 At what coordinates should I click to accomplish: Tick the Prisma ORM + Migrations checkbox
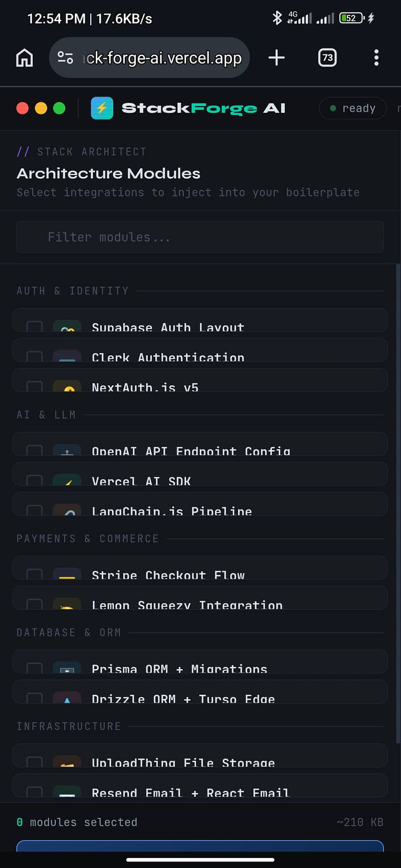point(35,668)
